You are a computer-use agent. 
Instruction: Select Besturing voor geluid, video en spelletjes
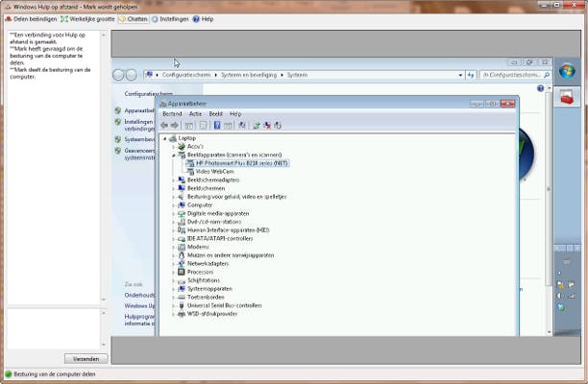coord(236,197)
